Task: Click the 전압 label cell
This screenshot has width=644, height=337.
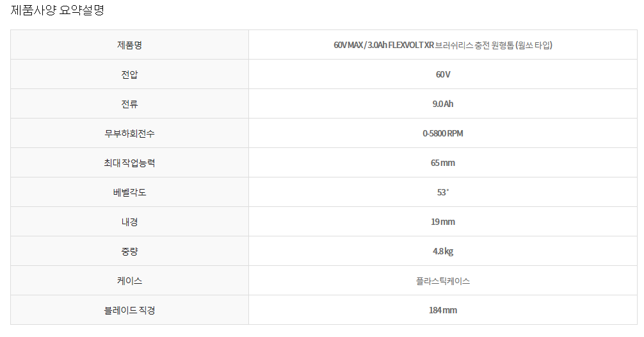Action: pos(129,74)
